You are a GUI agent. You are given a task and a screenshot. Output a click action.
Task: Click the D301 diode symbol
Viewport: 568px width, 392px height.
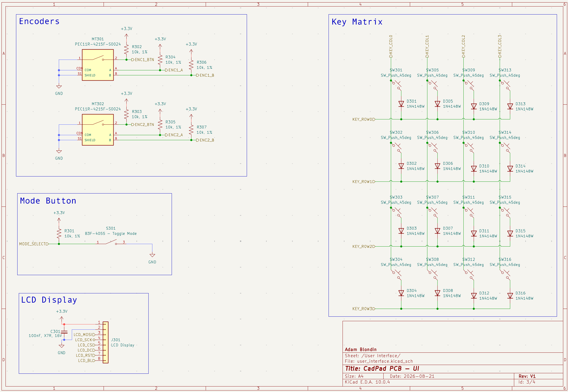click(x=401, y=104)
